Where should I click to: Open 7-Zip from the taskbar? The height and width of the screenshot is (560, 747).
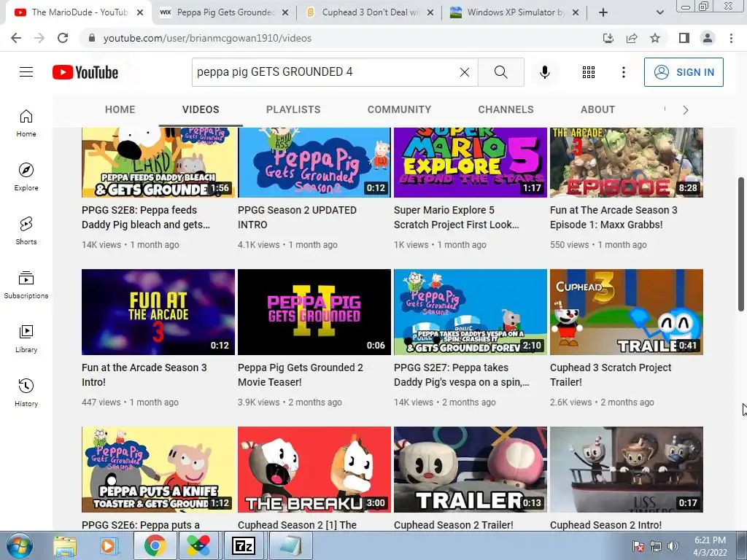(244, 545)
